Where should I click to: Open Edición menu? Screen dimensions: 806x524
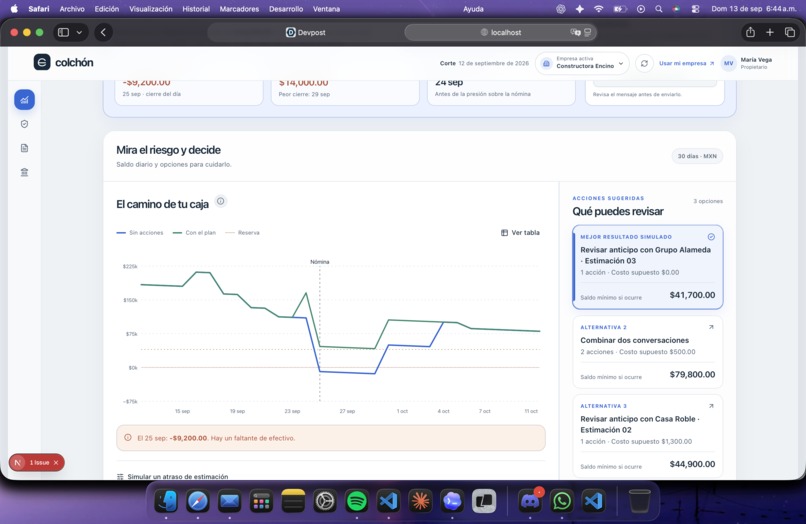(x=106, y=9)
